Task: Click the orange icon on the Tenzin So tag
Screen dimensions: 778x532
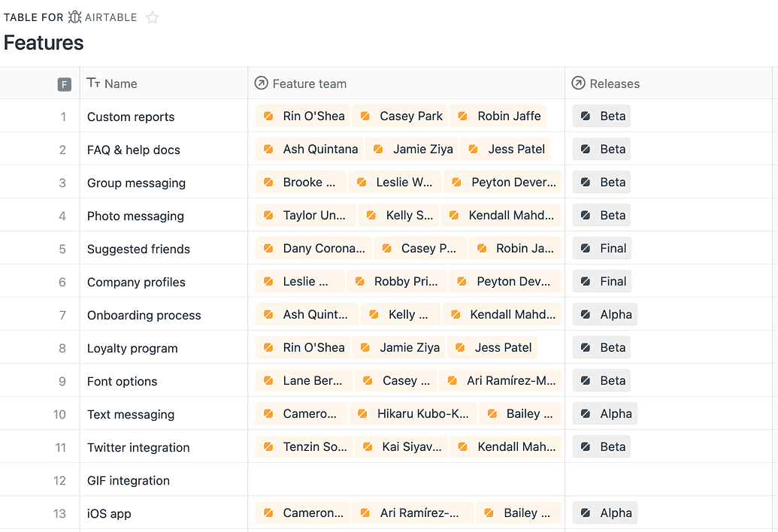Action: tap(268, 446)
